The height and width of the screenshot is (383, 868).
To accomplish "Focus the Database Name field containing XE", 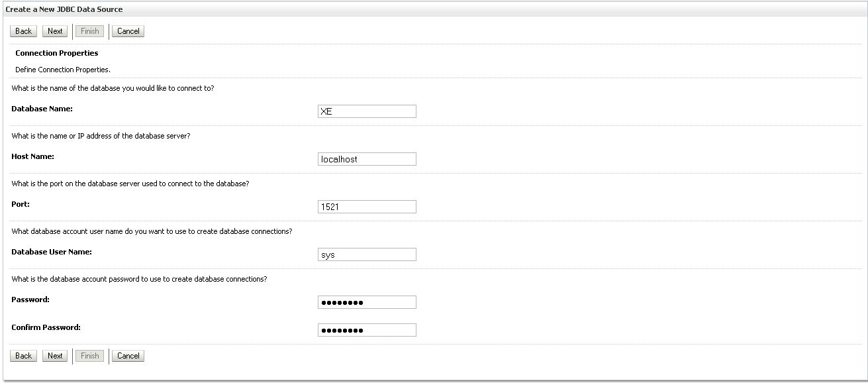I will pyautogui.click(x=367, y=111).
